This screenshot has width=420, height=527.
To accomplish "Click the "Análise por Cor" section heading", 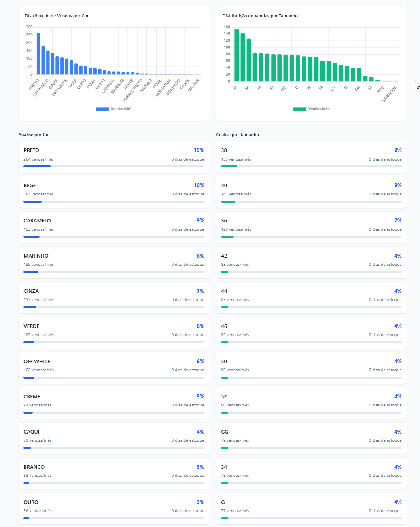I will click(34, 135).
